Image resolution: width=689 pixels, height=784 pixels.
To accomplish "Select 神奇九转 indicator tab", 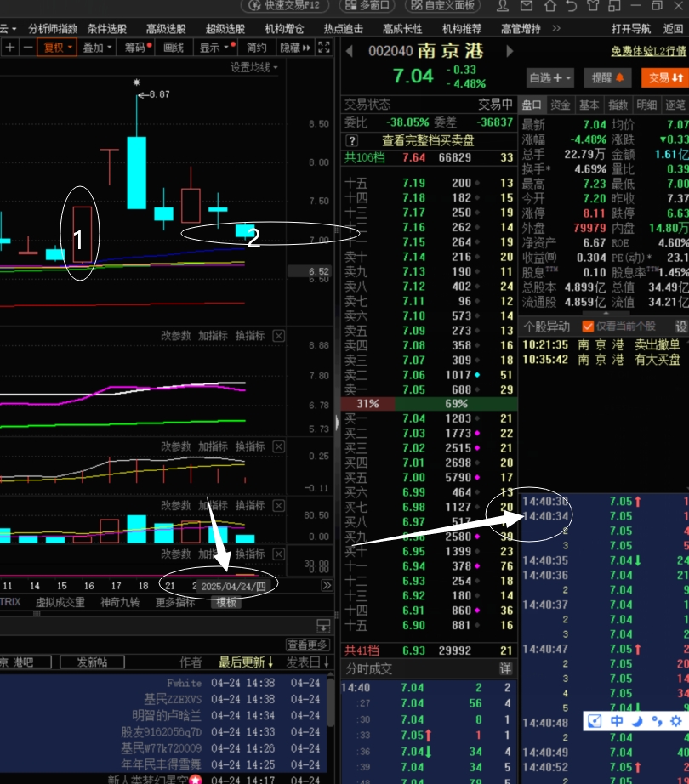I will tap(120, 602).
